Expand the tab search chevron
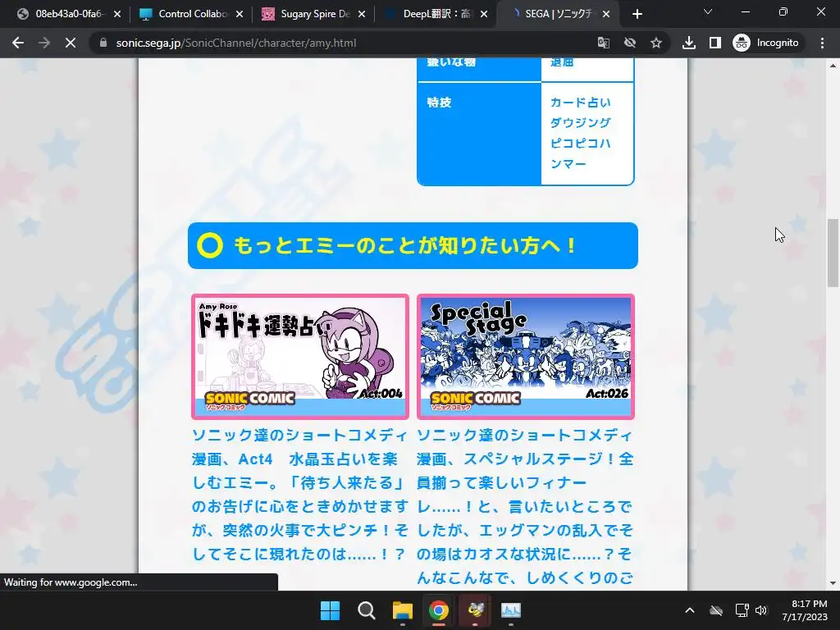 pos(708,11)
